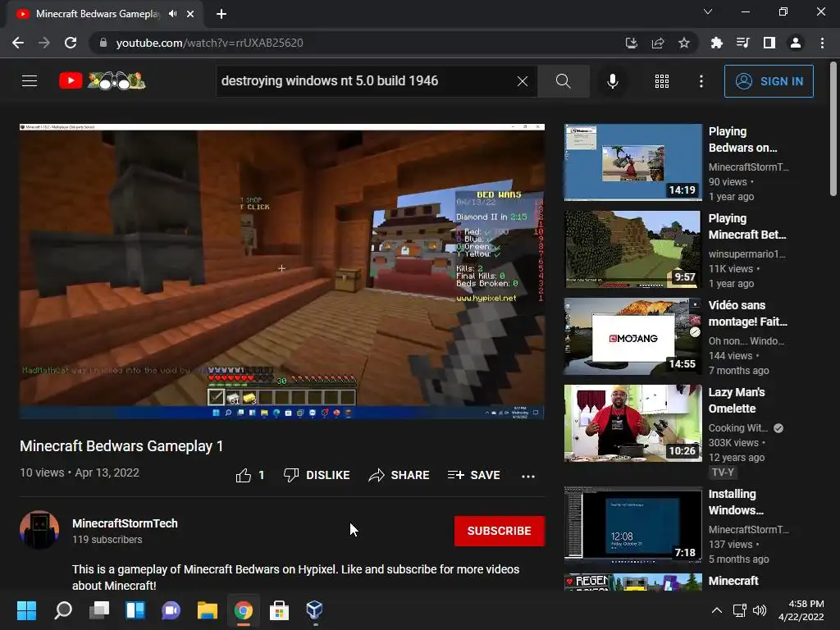840x630 pixels.
Task: Click 'Installing Windows...' video title
Action: click(x=736, y=502)
